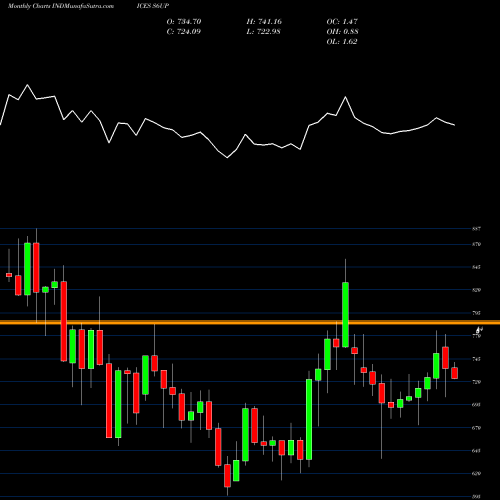
Task: Click the low value 'L: 722.98'
Action: pyautogui.click(x=263, y=32)
